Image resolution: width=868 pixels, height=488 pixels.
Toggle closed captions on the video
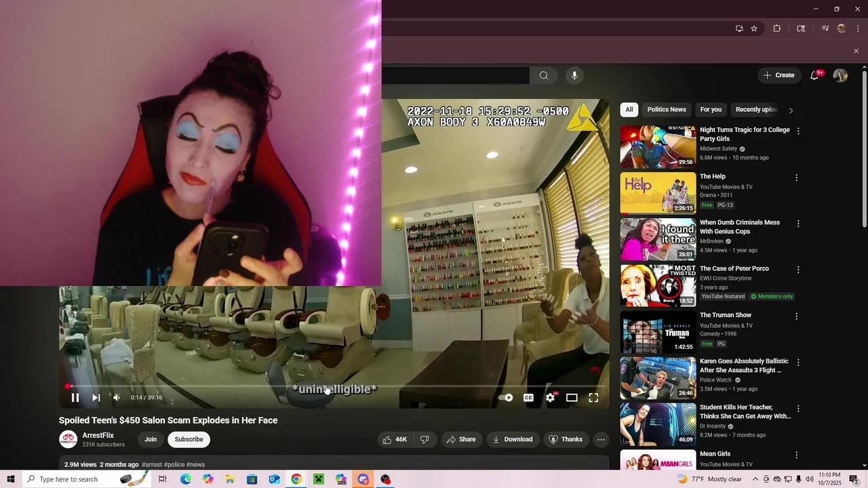click(x=528, y=398)
